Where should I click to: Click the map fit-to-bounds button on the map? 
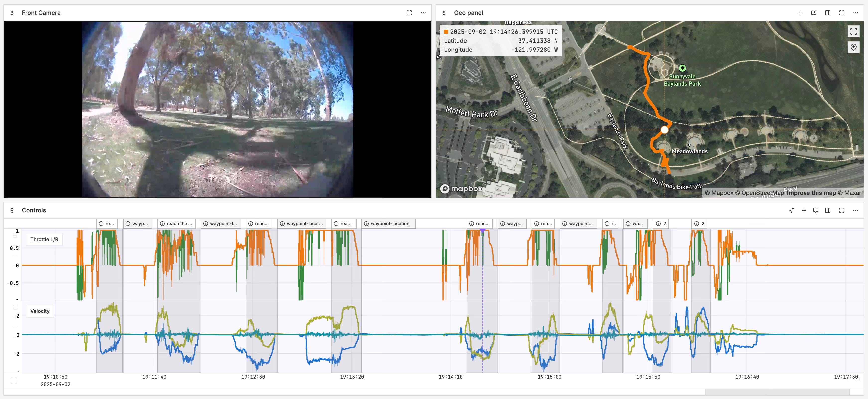pos(853,31)
